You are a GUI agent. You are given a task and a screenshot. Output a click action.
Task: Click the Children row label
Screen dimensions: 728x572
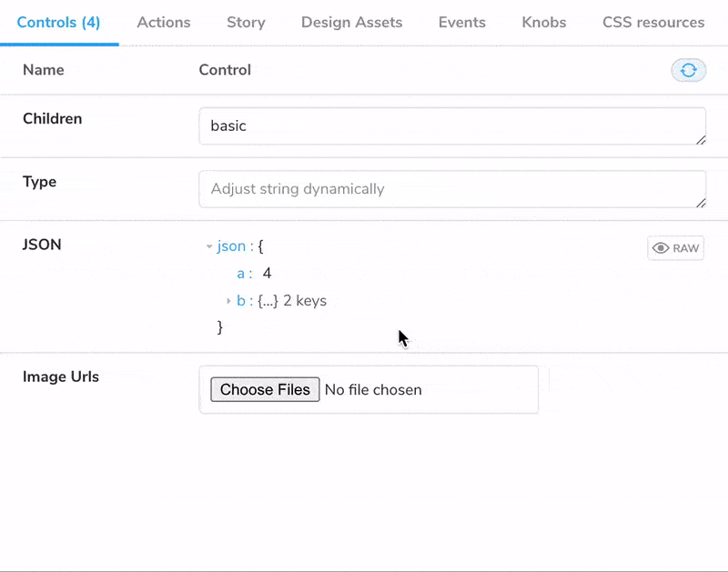[53, 119]
